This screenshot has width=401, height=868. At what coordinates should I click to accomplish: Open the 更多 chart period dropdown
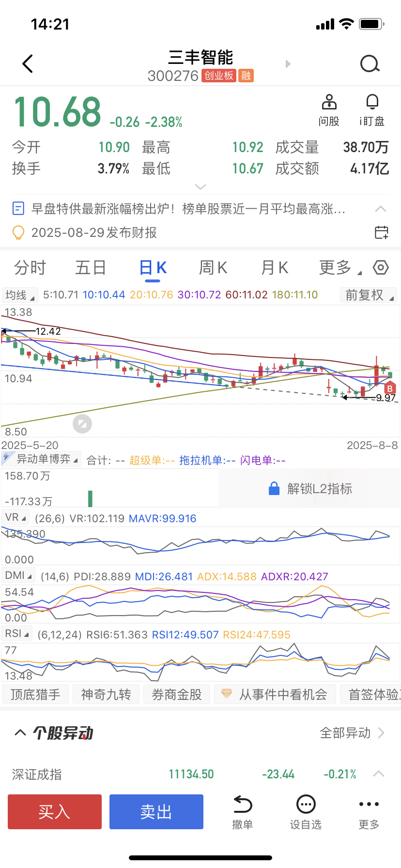click(x=340, y=267)
